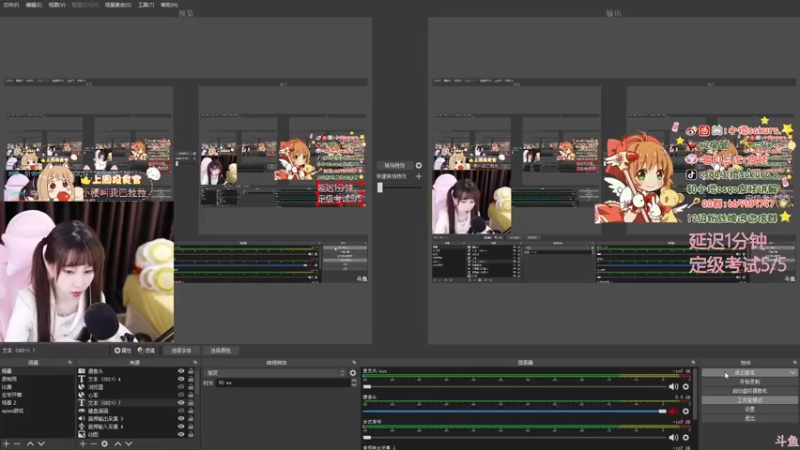Move the scene up in Scenes list
This screenshot has height=450, width=800.
[30, 444]
